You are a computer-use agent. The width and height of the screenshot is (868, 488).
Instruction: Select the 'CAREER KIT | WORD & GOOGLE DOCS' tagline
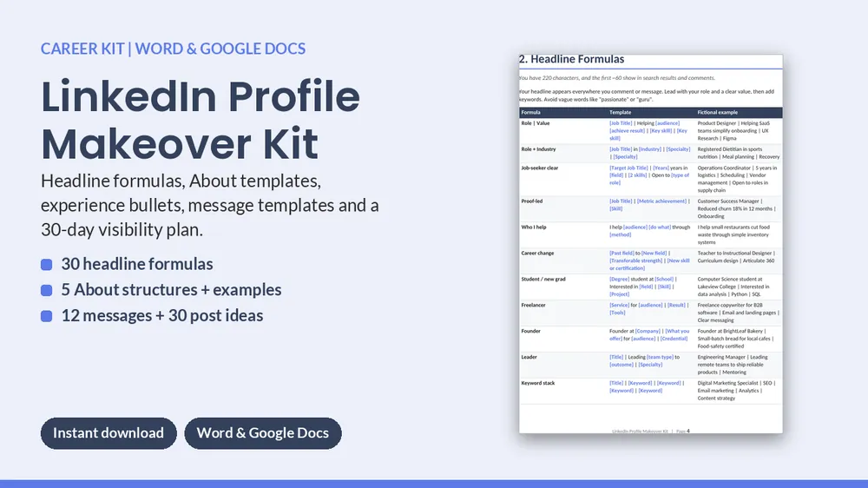[173, 49]
